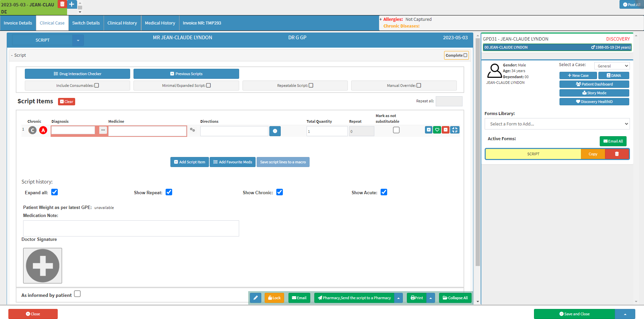Expand the Print options arrow

[431, 298]
